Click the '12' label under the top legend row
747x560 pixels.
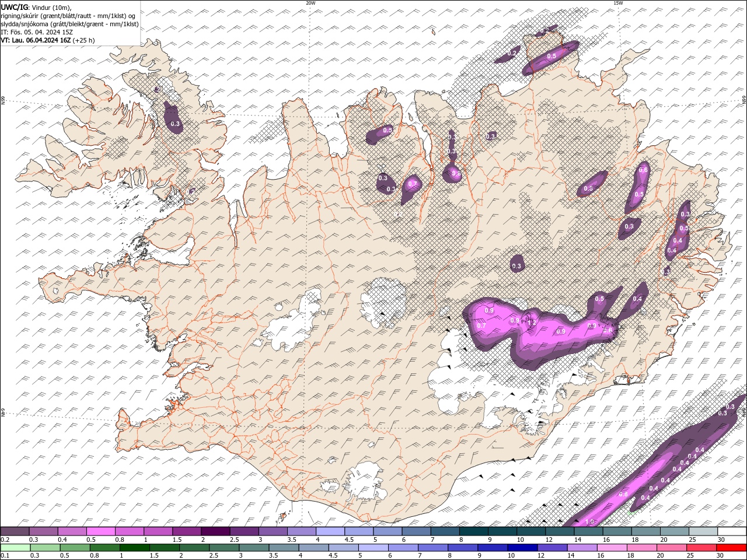(x=548, y=540)
